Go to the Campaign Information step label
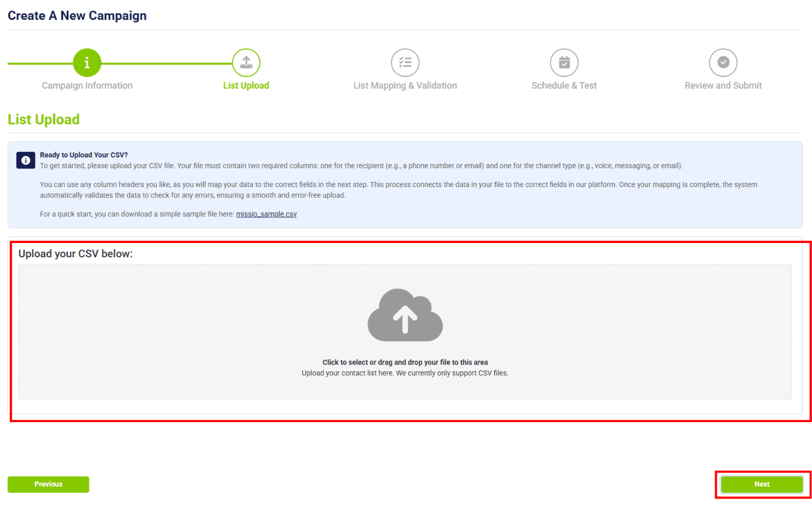The image size is (812, 506). click(87, 86)
